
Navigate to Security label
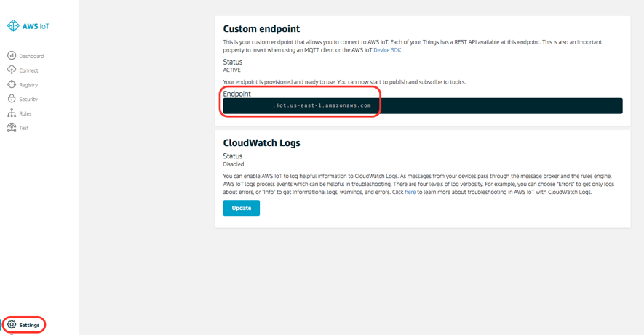click(28, 100)
